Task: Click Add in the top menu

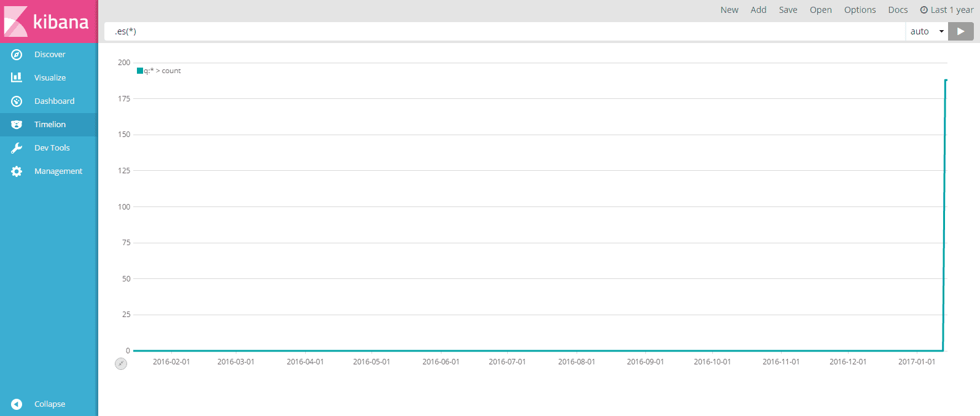Action: [758, 10]
